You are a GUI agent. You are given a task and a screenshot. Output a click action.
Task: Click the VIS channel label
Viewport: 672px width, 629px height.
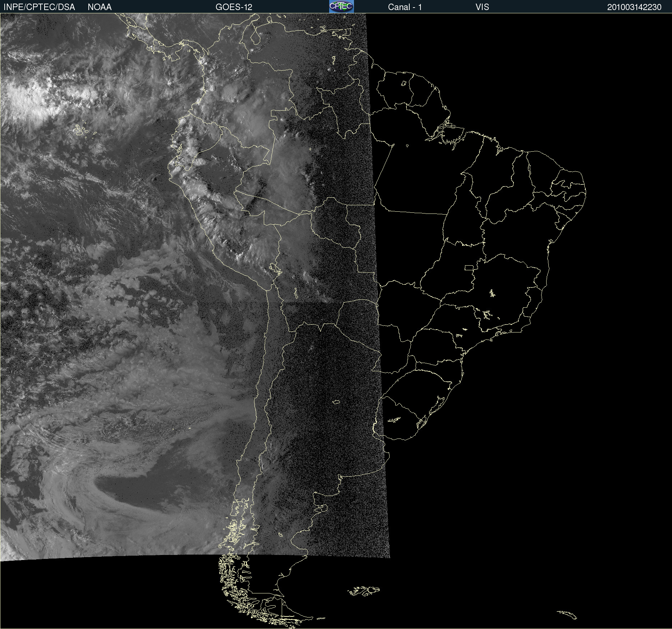pos(482,7)
